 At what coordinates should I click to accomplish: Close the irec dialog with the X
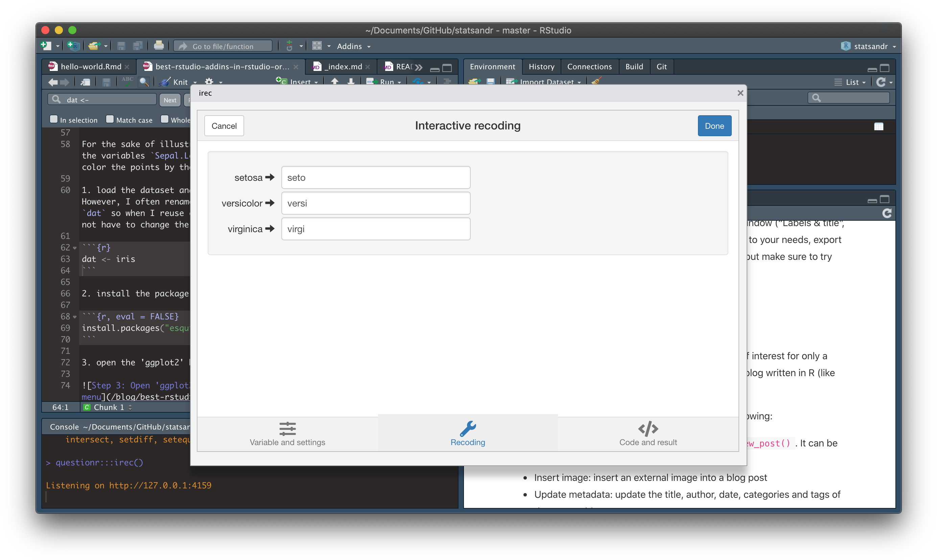740,93
